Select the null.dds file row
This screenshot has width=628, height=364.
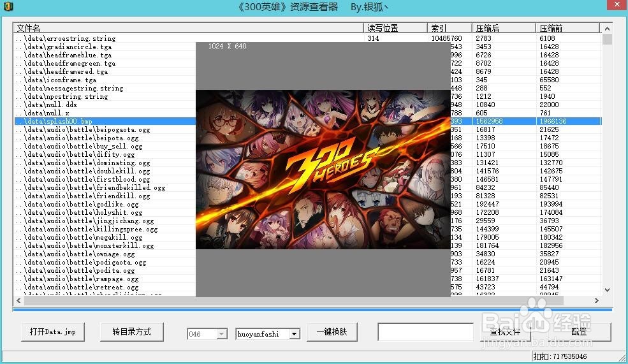(x=307, y=105)
